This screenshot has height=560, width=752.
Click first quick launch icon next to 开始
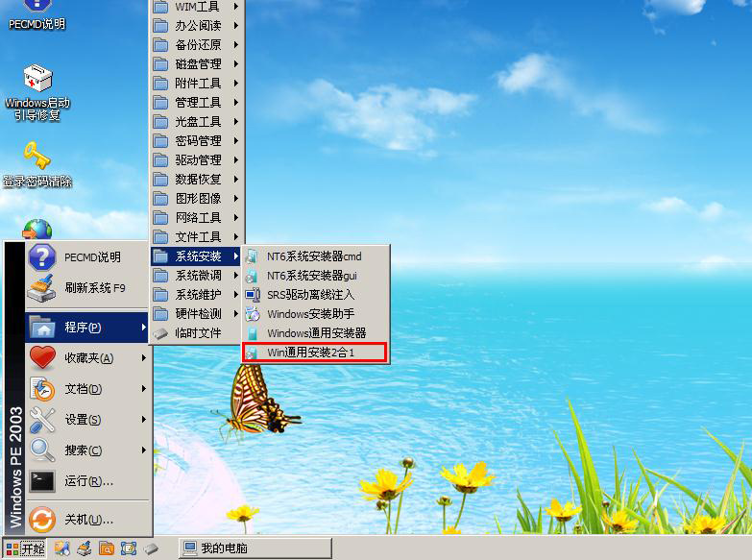tap(61, 548)
